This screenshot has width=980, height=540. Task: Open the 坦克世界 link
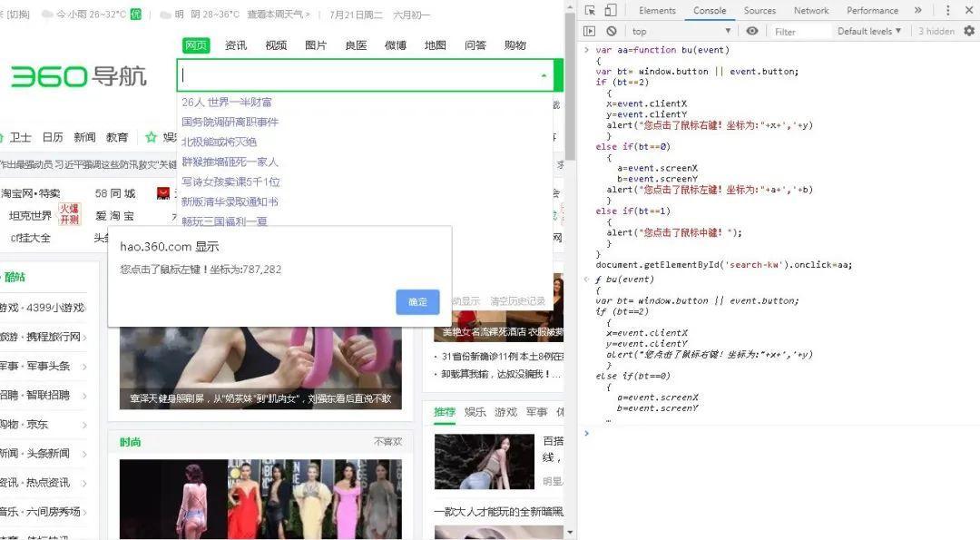[30, 216]
